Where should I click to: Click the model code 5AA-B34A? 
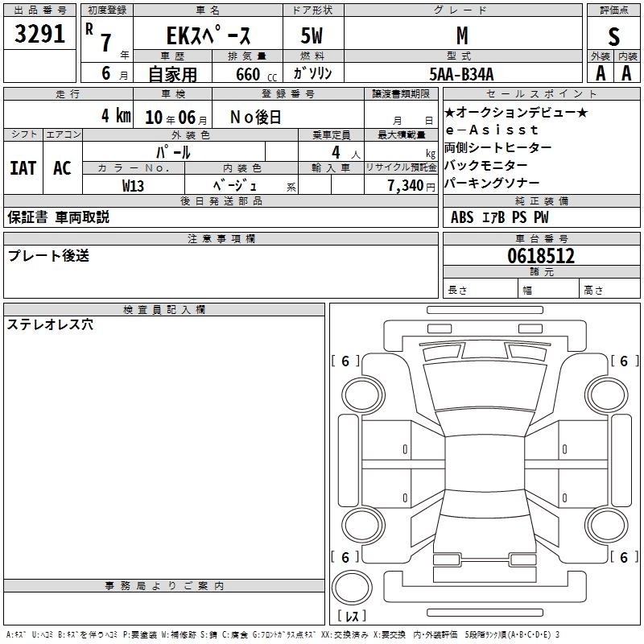pyautogui.click(x=462, y=73)
